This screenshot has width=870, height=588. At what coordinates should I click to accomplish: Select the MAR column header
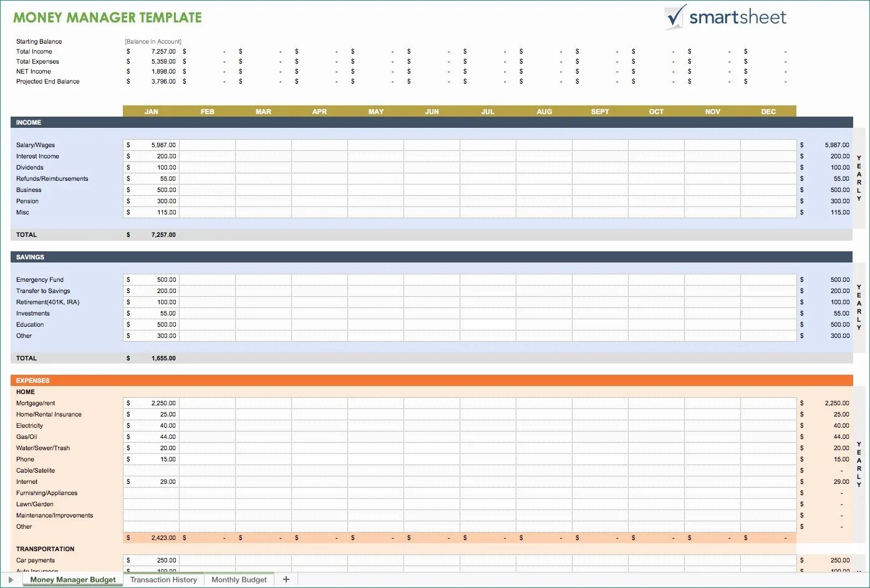(263, 112)
